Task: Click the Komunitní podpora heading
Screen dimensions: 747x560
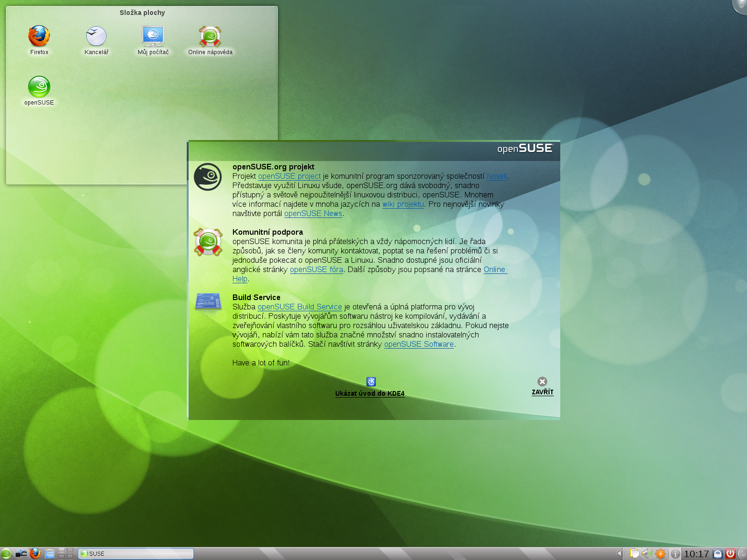Action: pos(268,232)
